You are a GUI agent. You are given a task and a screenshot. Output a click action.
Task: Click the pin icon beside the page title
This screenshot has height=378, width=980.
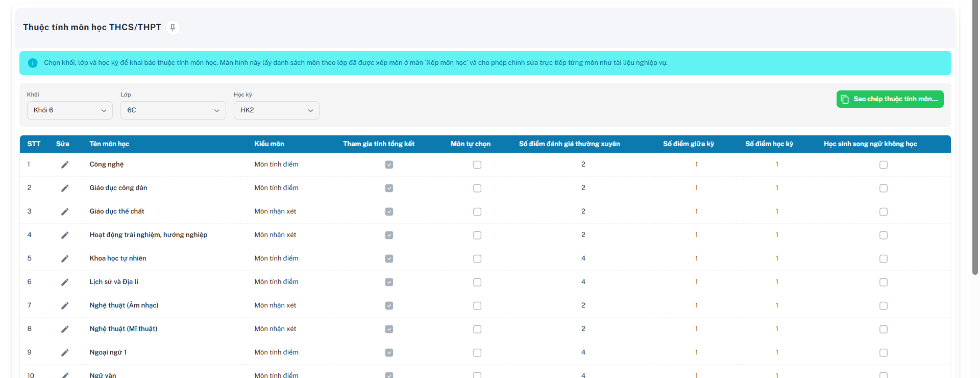(x=173, y=28)
